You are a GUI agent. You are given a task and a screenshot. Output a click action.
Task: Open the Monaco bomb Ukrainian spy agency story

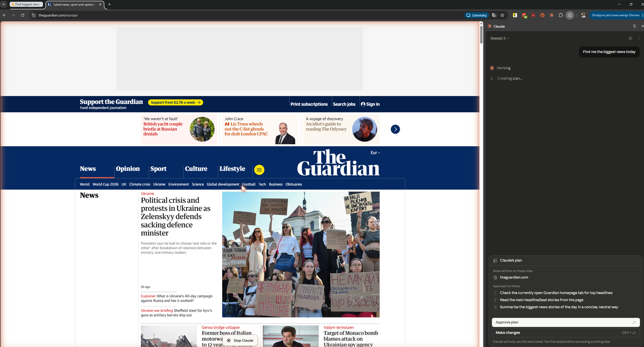(x=351, y=339)
